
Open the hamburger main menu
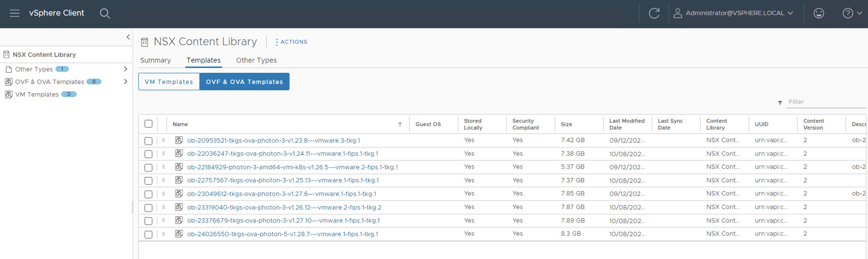click(x=15, y=13)
